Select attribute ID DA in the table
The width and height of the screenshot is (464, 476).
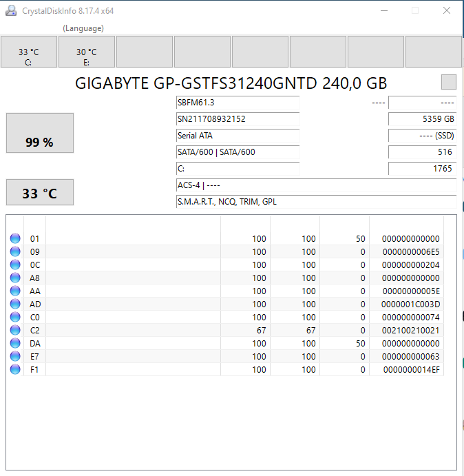point(35,343)
